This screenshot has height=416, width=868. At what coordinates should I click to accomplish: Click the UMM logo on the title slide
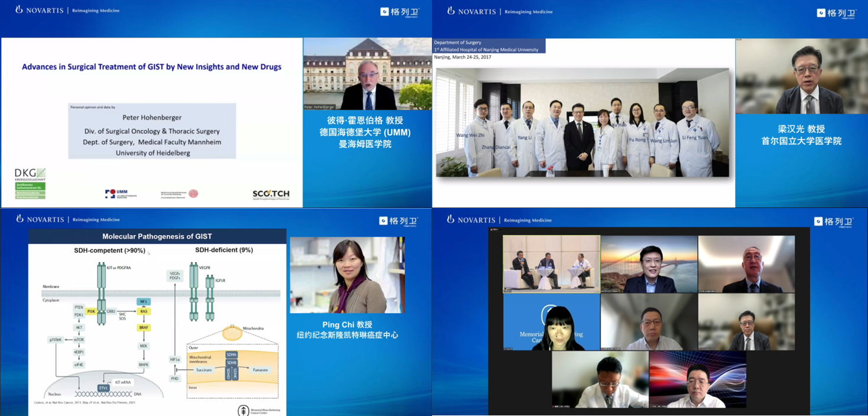pos(121,194)
